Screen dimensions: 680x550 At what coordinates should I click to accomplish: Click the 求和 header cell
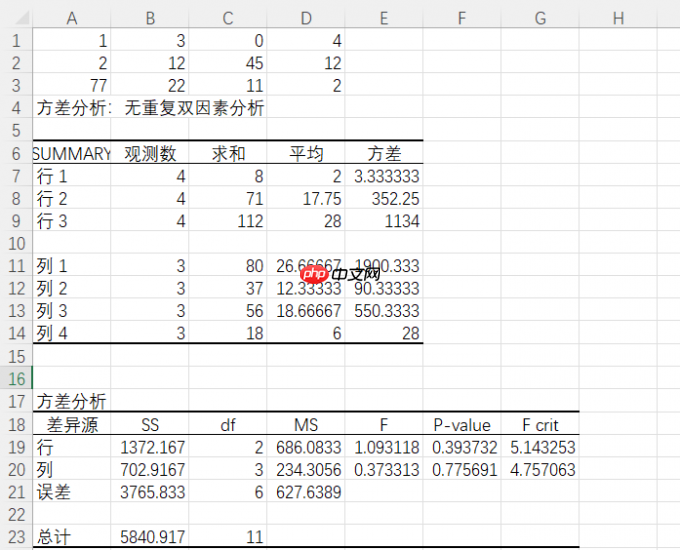click(228, 154)
